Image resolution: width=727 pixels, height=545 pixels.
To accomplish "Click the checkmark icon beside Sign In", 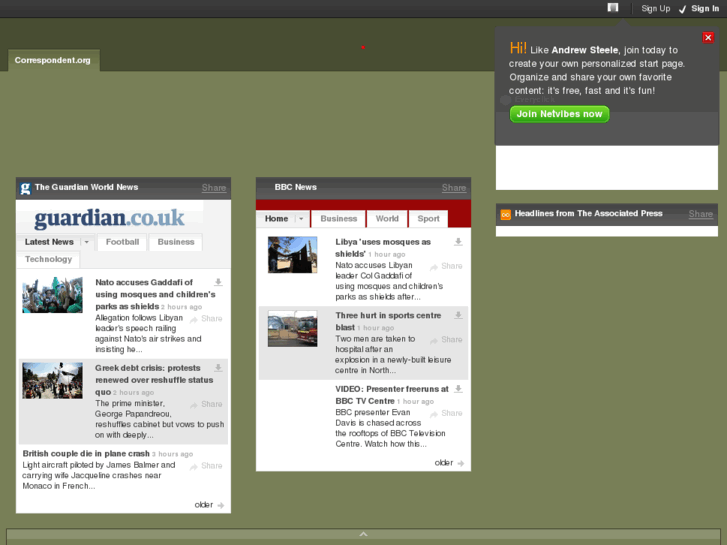I will 682,9.
